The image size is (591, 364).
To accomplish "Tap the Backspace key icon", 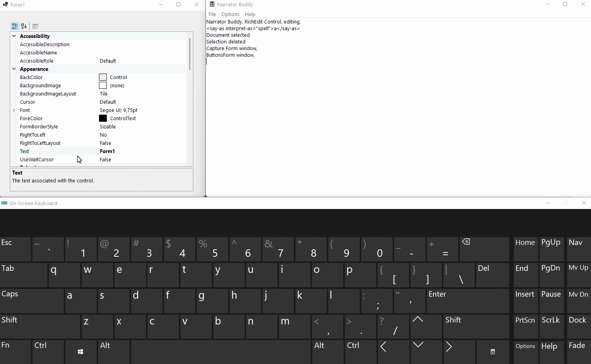I will coord(485,249).
